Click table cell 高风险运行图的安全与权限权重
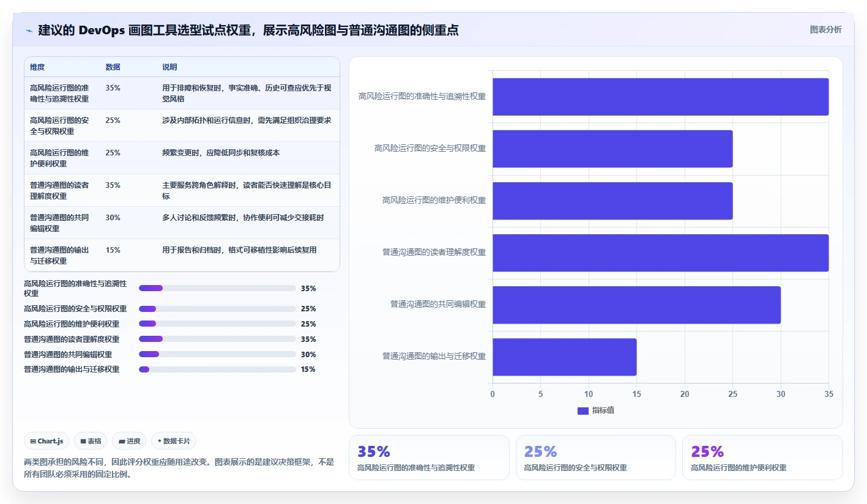Image resolution: width=867 pixels, height=504 pixels. 59,125
